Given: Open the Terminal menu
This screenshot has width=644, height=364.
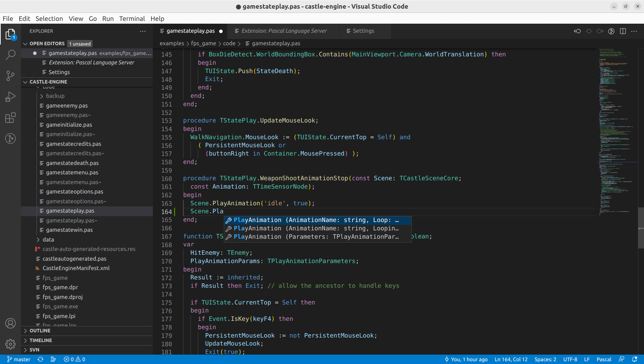Looking at the screenshot, I should click(x=132, y=18).
